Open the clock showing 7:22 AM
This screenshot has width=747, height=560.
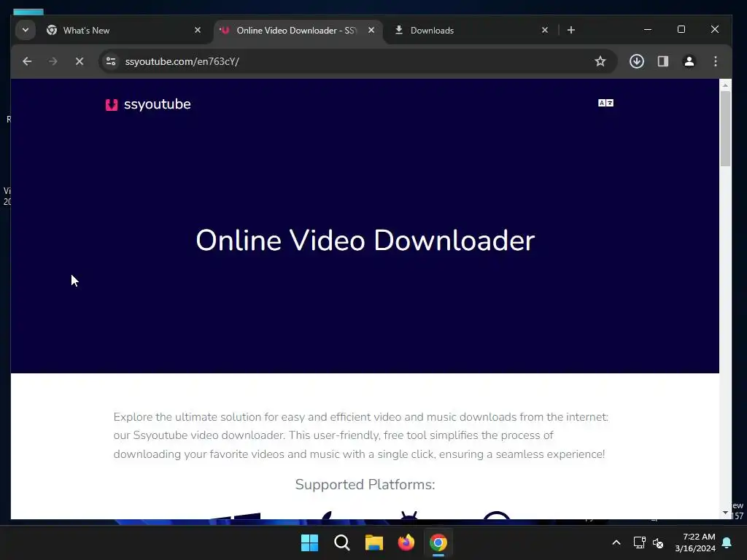coord(695,542)
